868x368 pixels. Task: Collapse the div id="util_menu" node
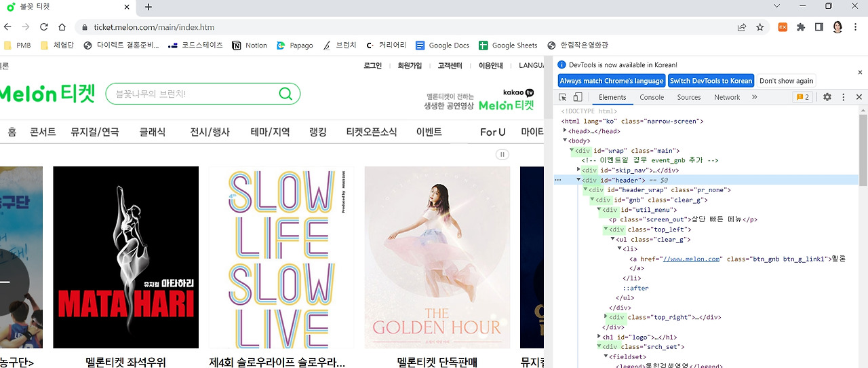[x=599, y=209]
